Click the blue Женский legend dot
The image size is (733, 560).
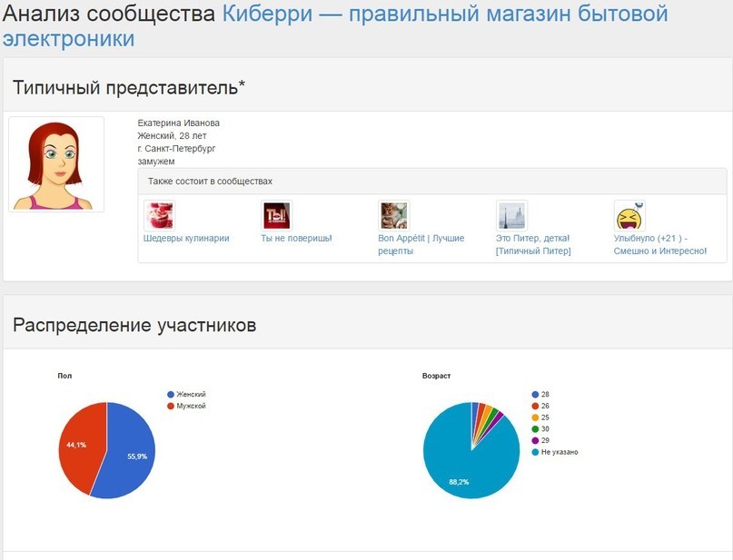pyautogui.click(x=171, y=394)
